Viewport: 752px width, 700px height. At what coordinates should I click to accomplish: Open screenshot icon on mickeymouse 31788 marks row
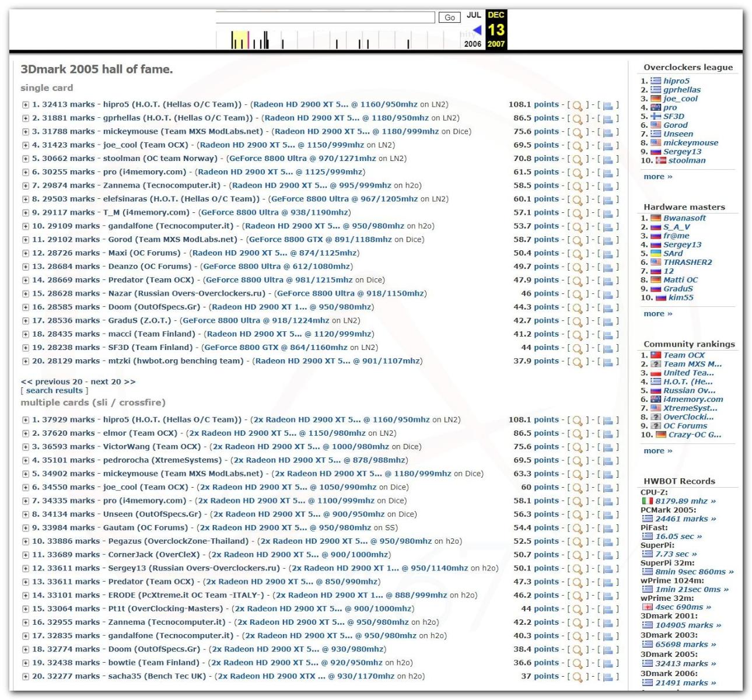pos(608,132)
